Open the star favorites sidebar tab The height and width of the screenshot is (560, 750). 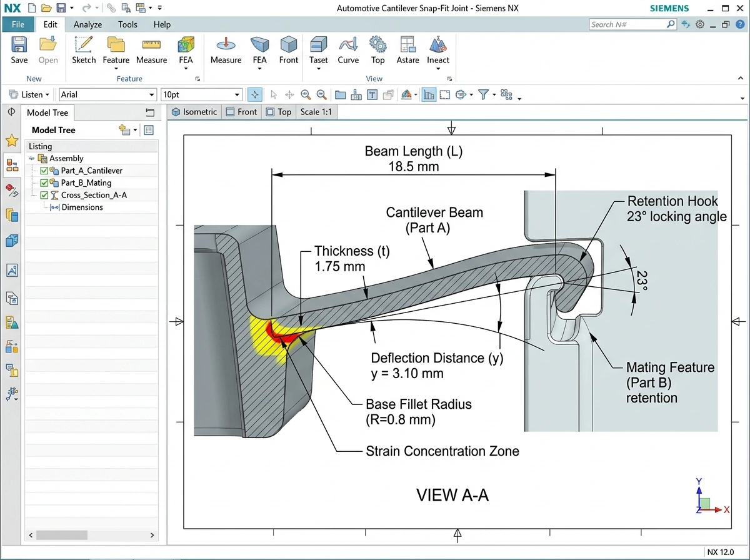tap(12, 140)
